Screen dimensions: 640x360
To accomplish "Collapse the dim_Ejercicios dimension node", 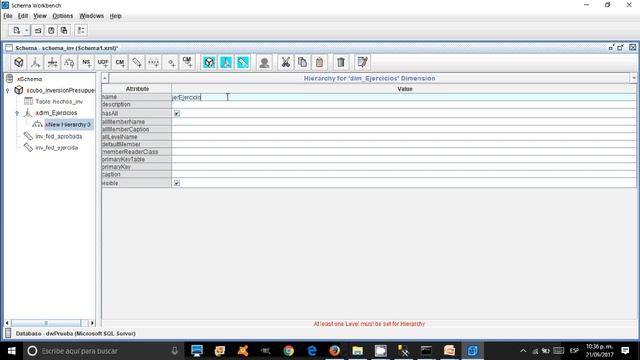I will pos(17,113).
